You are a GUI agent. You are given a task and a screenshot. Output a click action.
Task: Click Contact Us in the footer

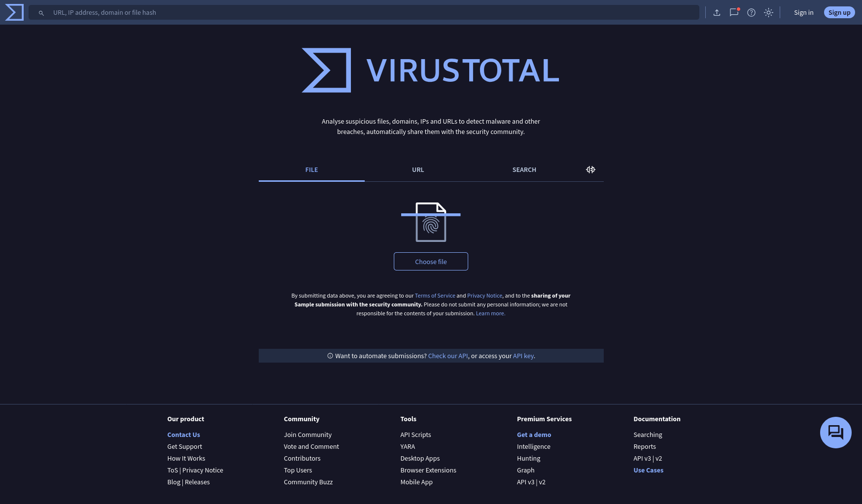(x=183, y=435)
